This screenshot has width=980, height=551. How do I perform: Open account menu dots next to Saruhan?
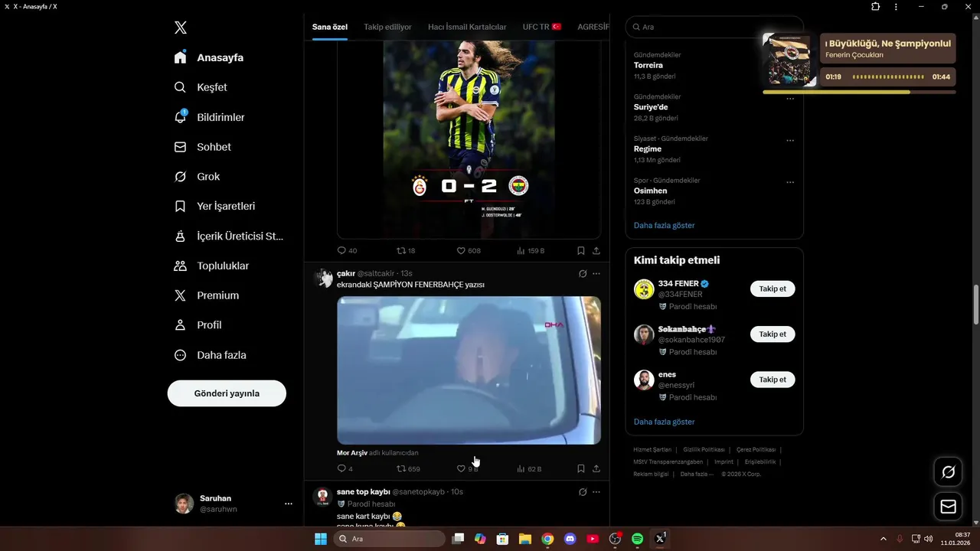(289, 504)
